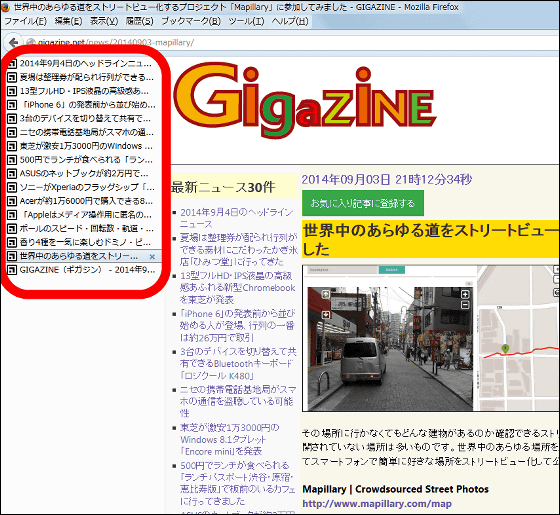Image resolution: width=560 pixels, height=515 pixels.
Task: Select the 2014年9月4日のヘッドラインニュ… vertical tab
Action: click(x=84, y=64)
